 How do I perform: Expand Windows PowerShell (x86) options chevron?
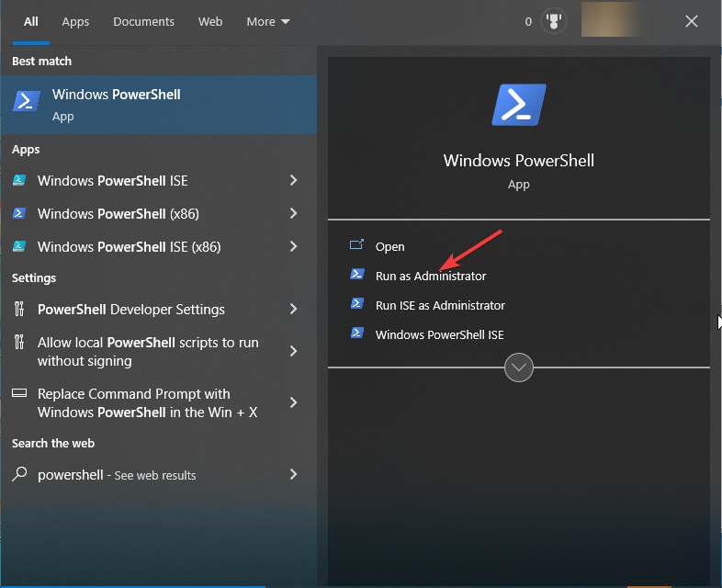click(294, 214)
